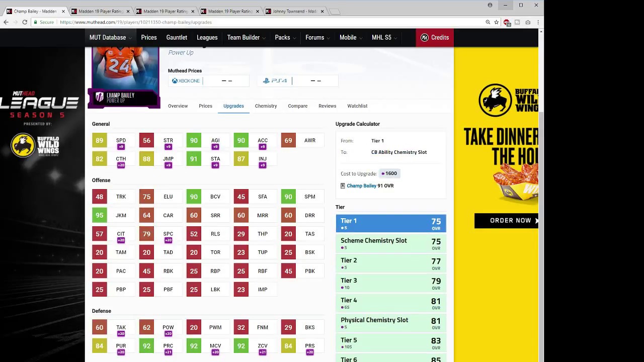
Task: Open the Prices nav link
Action: (x=149, y=38)
